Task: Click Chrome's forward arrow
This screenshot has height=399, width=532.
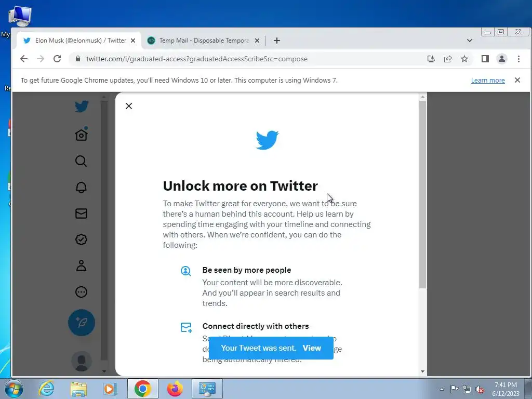Action: [x=41, y=59]
